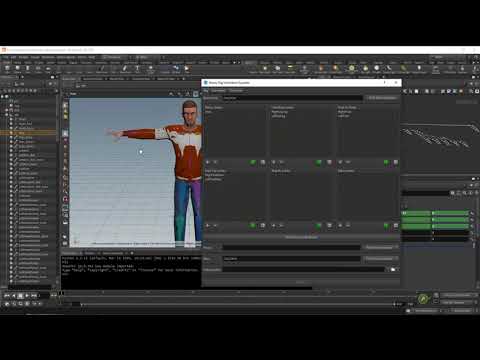This screenshot has height=360, width=480.
Task: Click the remove button under the top-left list pane
Action: (215, 162)
